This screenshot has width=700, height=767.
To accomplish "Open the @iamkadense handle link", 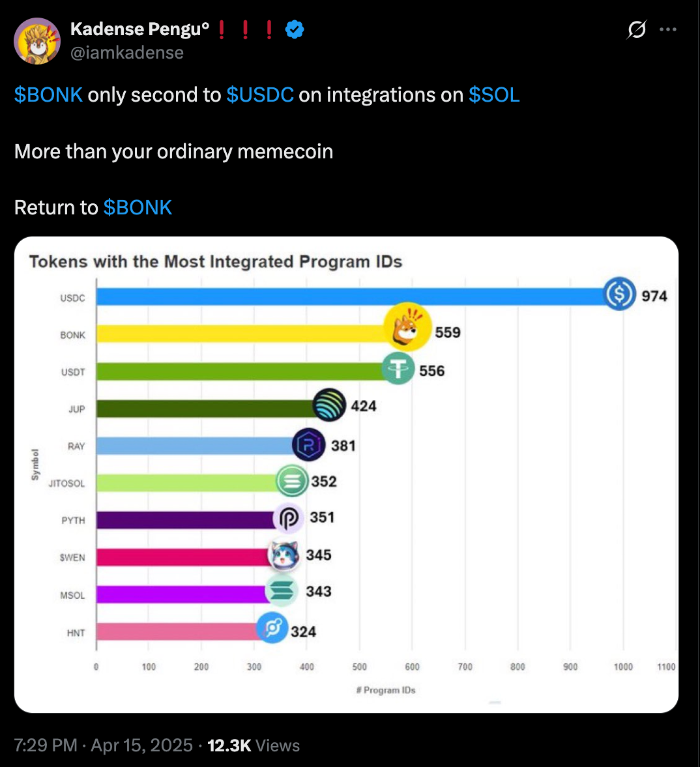I will (126, 53).
